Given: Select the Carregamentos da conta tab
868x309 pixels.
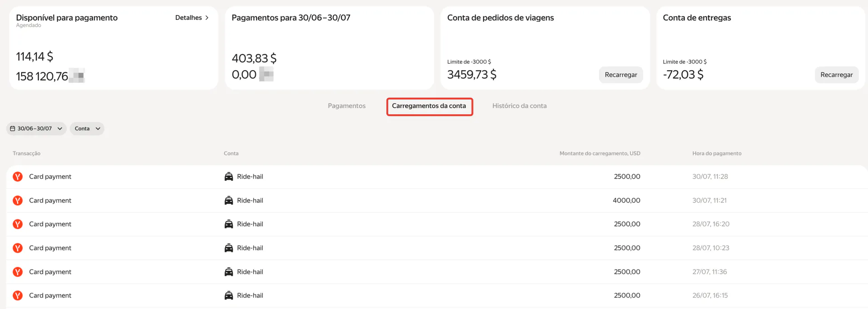Looking at the screenshot, I should pos(429,106).
